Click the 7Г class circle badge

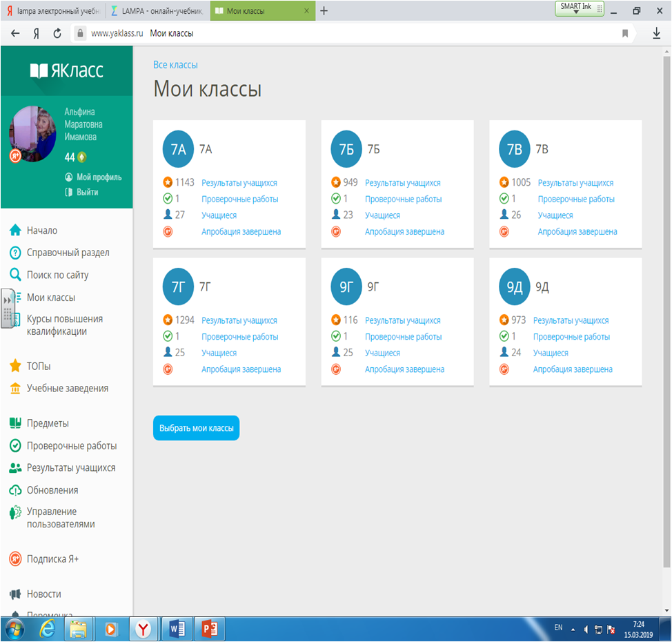(178, 286)
